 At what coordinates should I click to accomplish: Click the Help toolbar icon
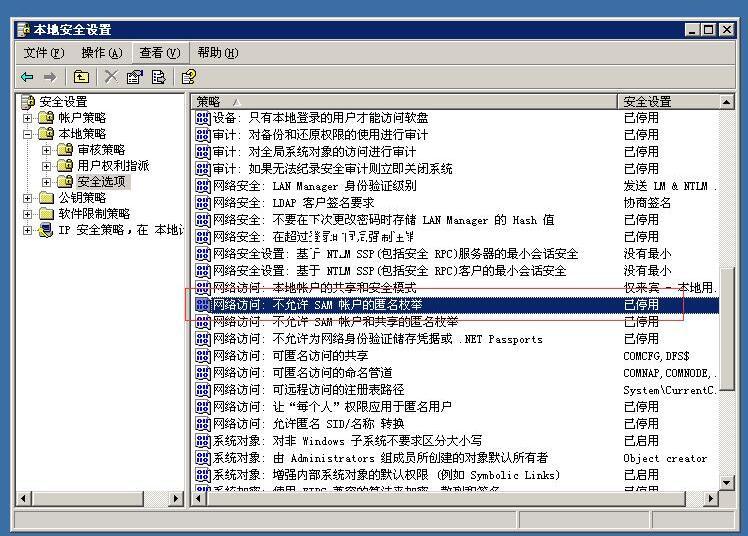(188, 77)
